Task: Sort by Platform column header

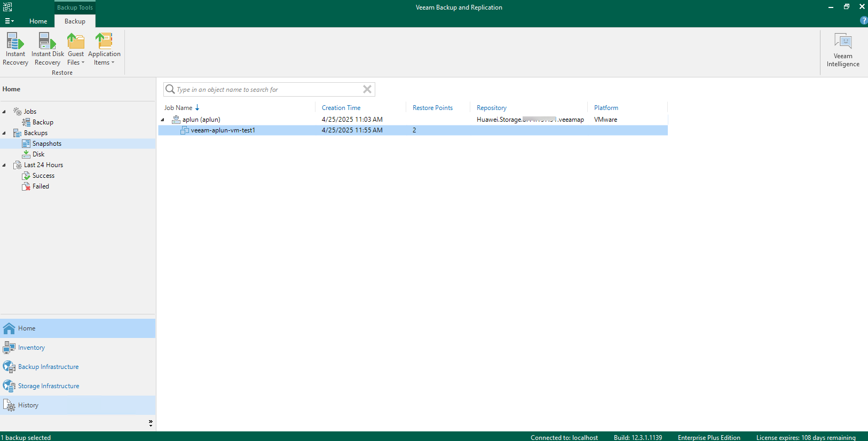Action: 606,108
